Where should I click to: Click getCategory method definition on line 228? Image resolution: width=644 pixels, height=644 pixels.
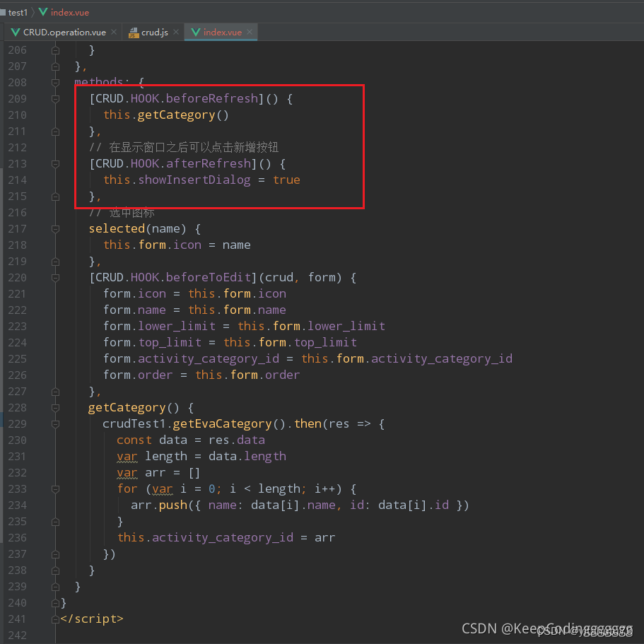127,407
